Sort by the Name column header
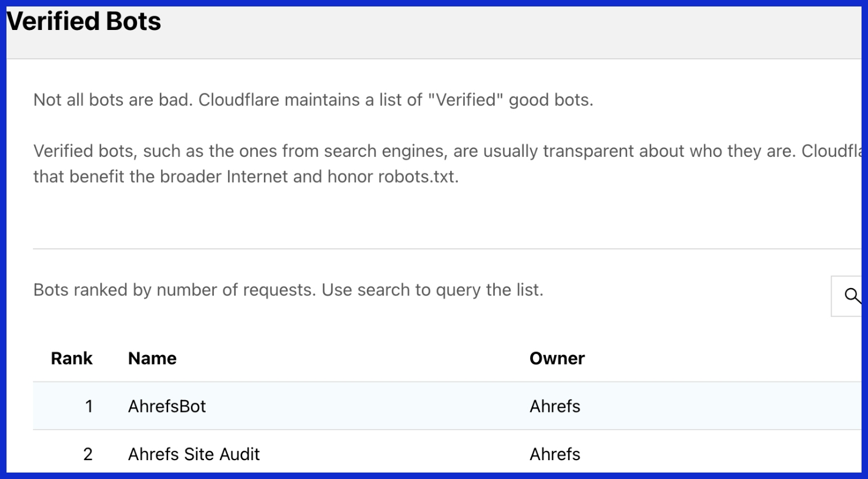868x479 pixels. tap(152, 359)
